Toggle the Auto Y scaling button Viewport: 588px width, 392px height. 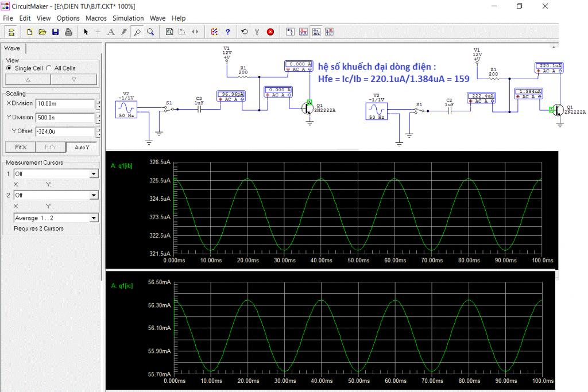82,148
